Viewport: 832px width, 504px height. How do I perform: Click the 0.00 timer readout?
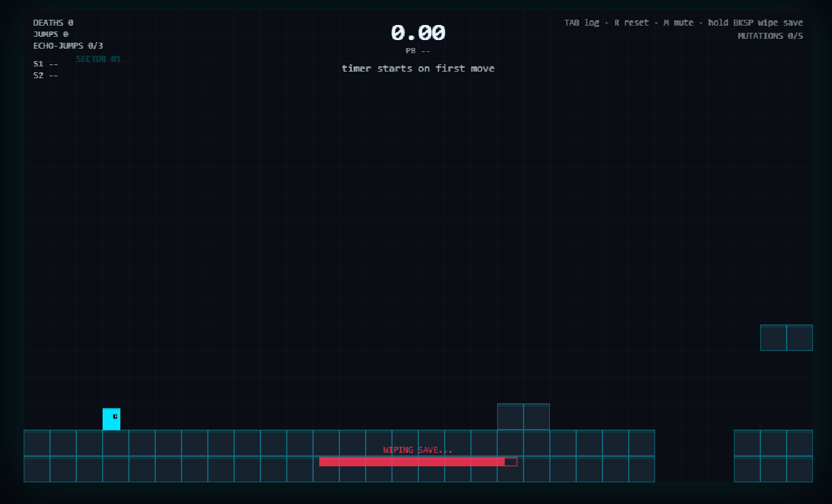pos(418,33)
